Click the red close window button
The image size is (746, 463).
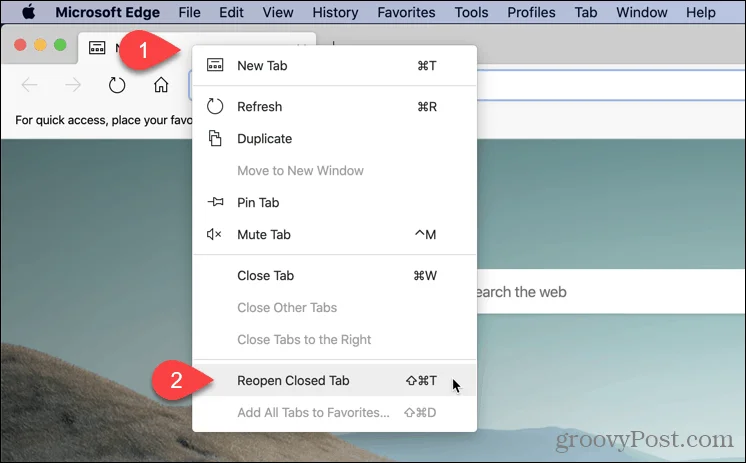(x=20, y=45)
